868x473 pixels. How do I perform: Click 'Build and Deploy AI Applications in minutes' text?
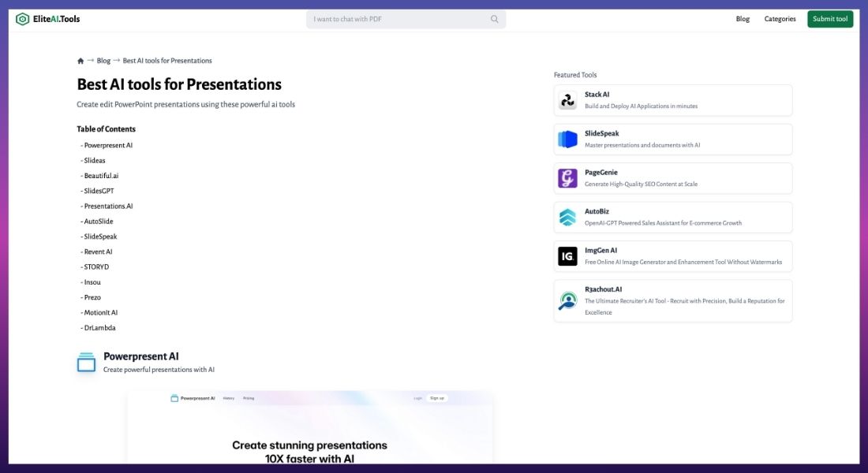click(641, 106)
